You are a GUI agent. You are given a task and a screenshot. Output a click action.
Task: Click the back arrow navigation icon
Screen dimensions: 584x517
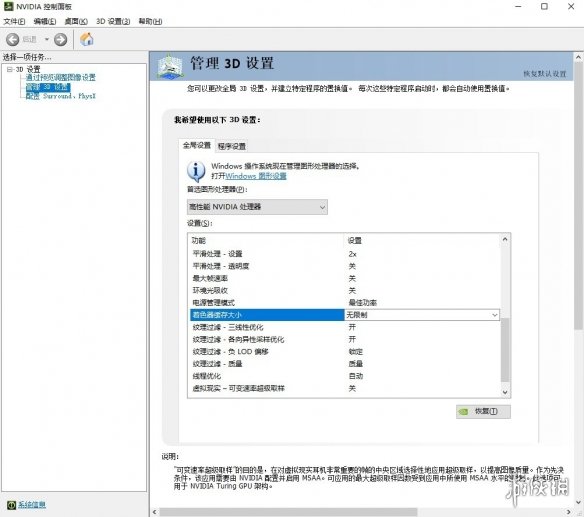point(12,39)
